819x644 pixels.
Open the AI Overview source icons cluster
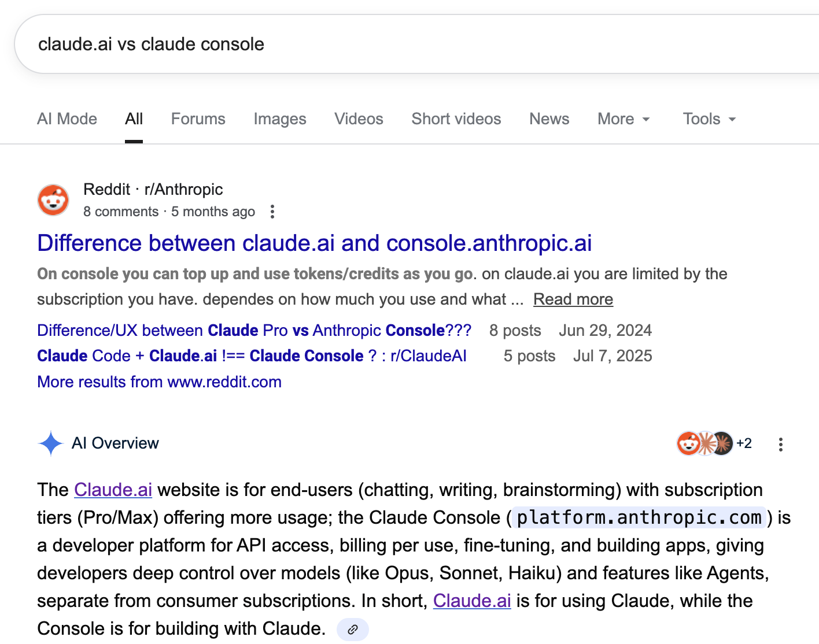[713, 443]
